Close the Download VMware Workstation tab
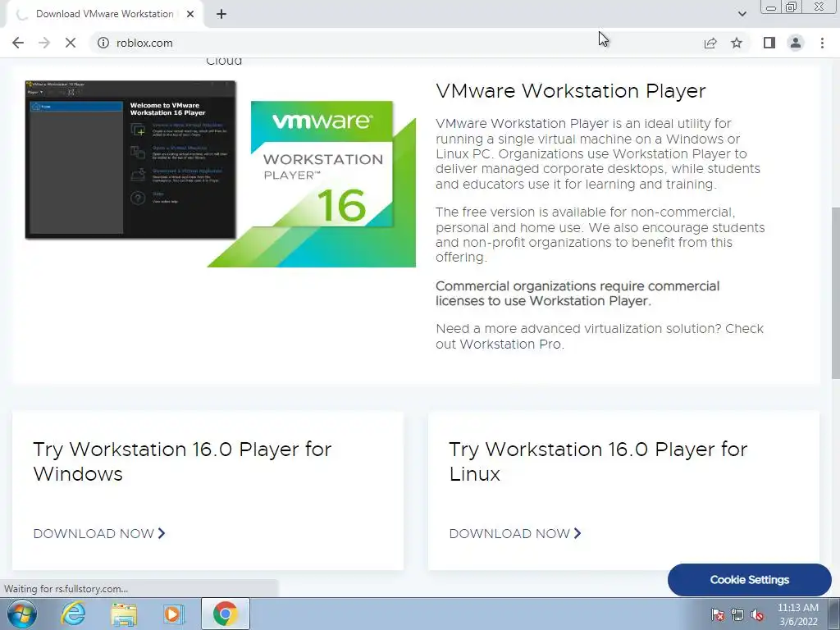The height and width of the screenshot is (630, 840). pos(190,14)
